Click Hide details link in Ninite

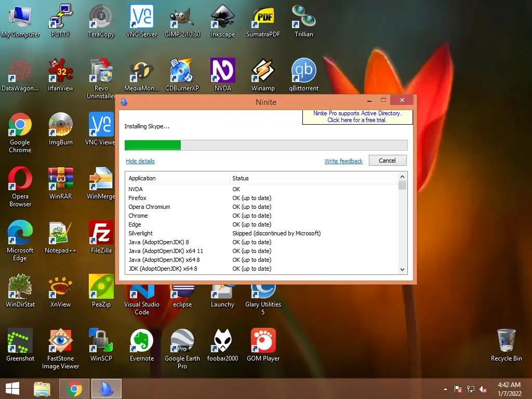pos(140,161)
